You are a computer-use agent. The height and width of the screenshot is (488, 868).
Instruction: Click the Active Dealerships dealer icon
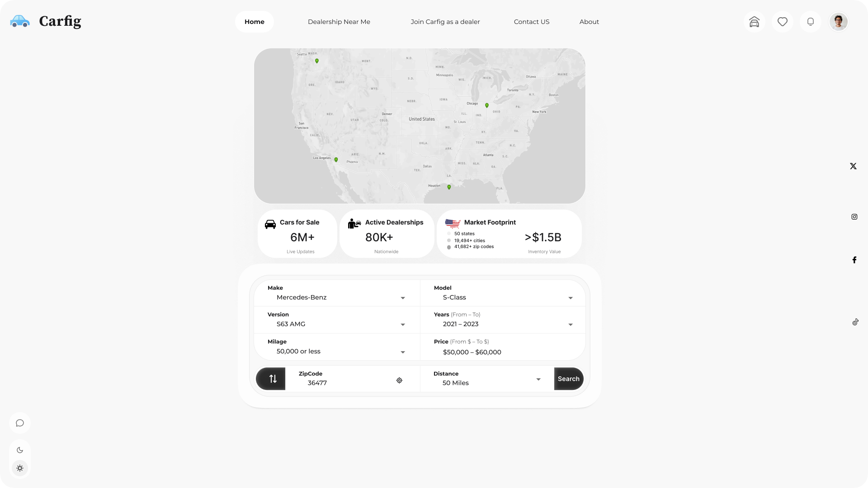click(x=354, y=223)
